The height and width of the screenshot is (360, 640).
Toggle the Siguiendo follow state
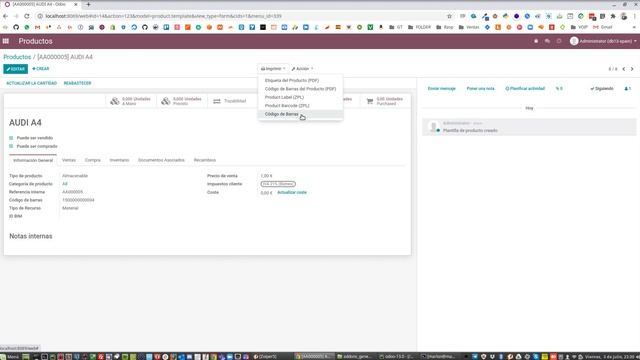(602, 89)
